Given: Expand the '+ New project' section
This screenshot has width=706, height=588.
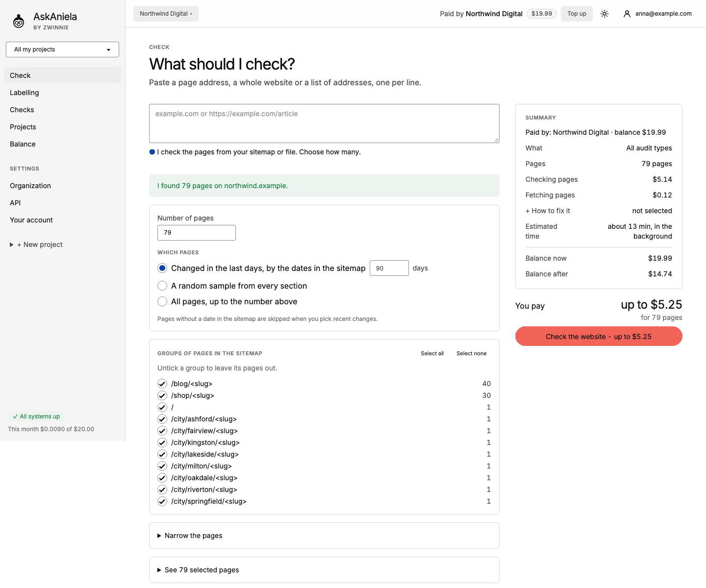Looking at the screenshot, I should [36, 245].
